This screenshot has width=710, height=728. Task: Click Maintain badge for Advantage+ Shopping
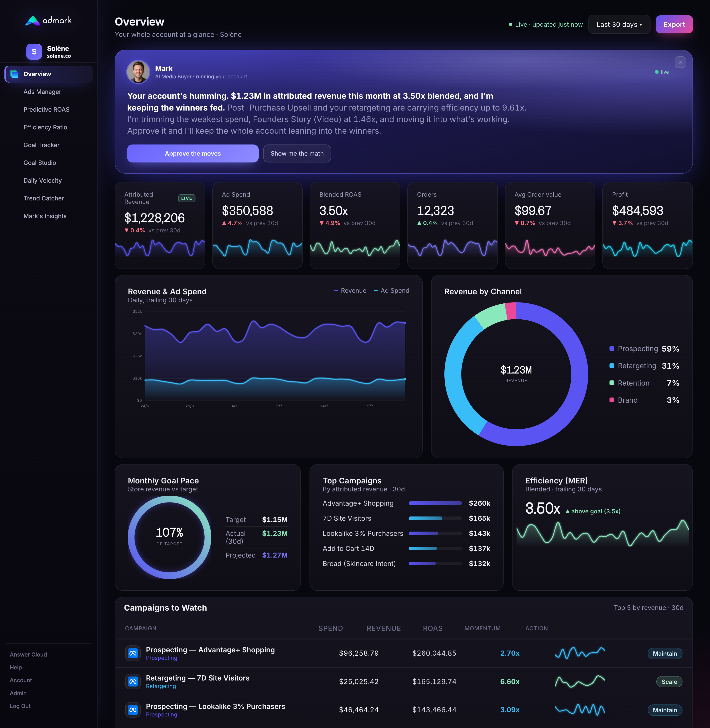665,653
